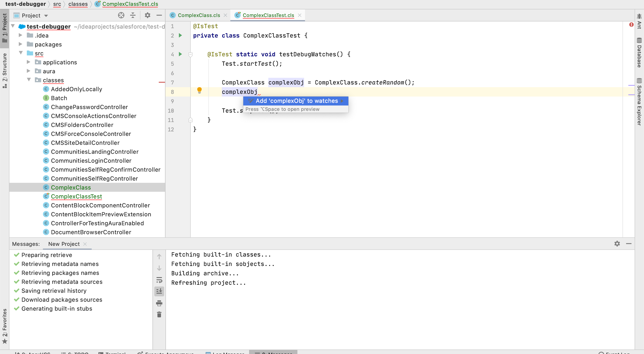Select 'Generating built-in stubs' step

[x=57, y=309]
